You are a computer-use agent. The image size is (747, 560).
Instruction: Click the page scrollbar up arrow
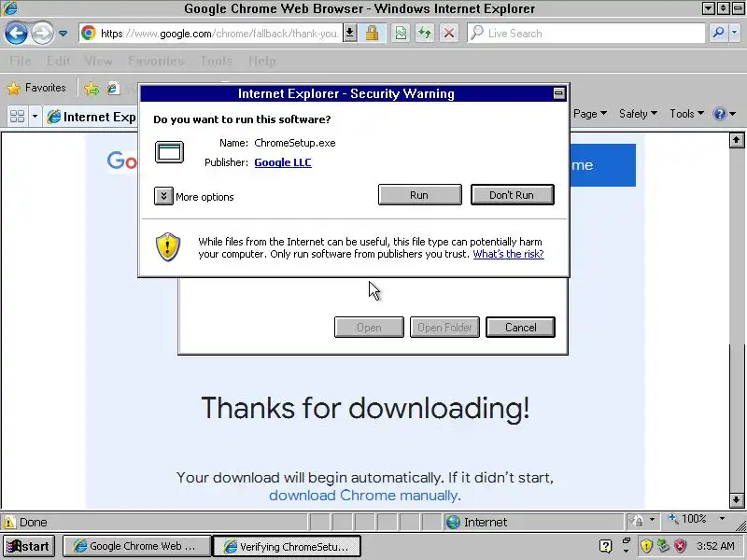[x=737, y=141]
